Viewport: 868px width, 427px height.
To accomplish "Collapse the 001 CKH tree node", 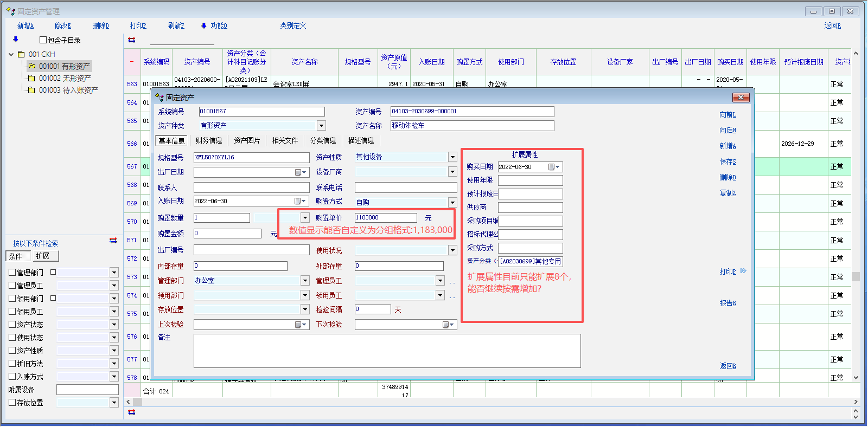I will (11, 54).
